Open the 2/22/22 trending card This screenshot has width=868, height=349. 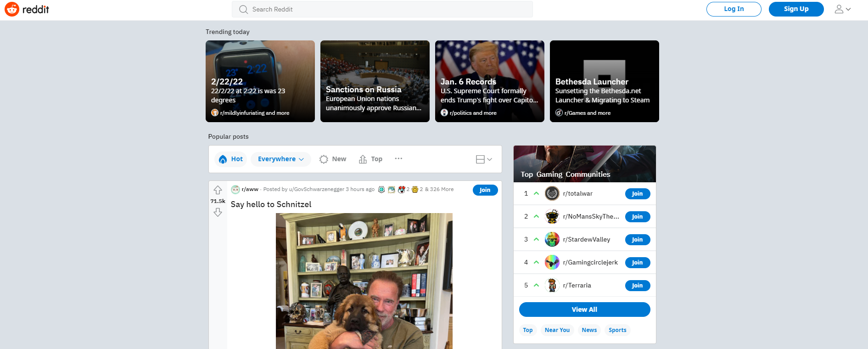tap(260, 81)
